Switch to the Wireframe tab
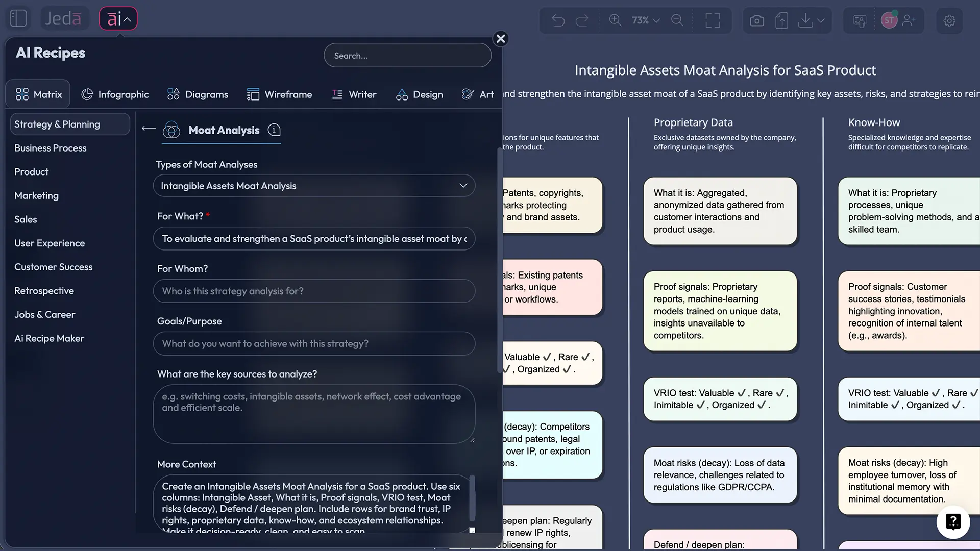980x551 pixels. (280, 94)
